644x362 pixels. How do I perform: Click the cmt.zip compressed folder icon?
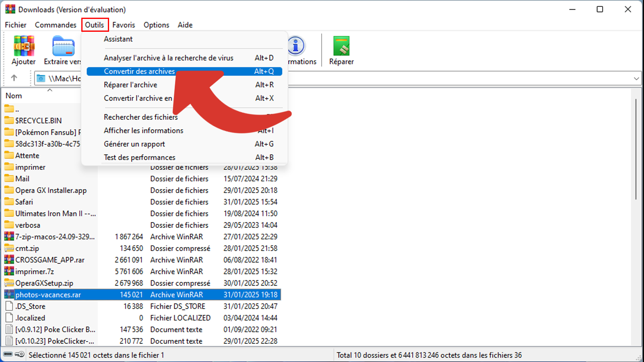9,248
